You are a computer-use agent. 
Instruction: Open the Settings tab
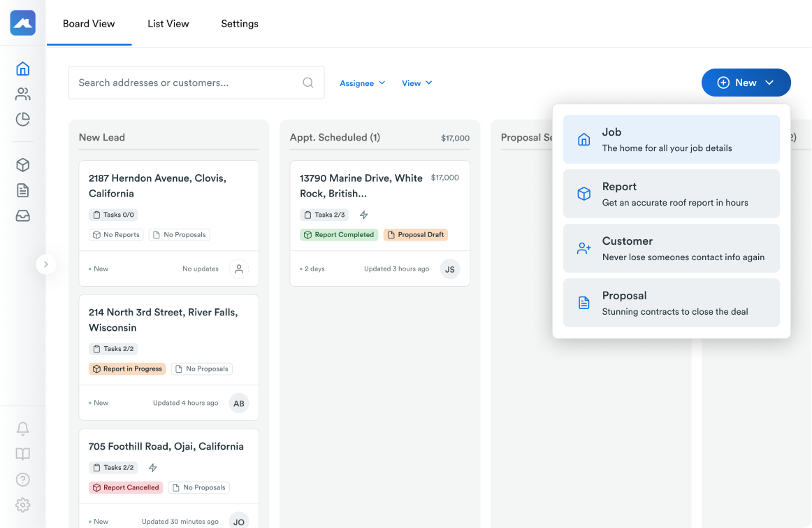click(x=240, y=24)
